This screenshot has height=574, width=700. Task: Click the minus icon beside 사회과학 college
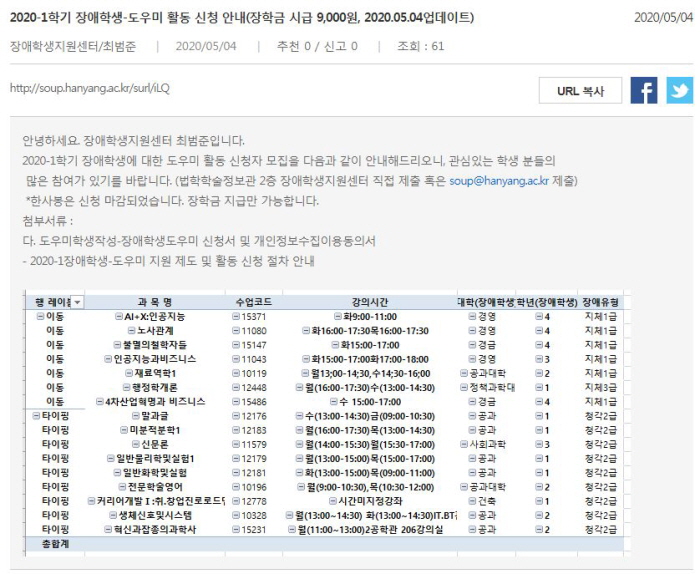464,443
